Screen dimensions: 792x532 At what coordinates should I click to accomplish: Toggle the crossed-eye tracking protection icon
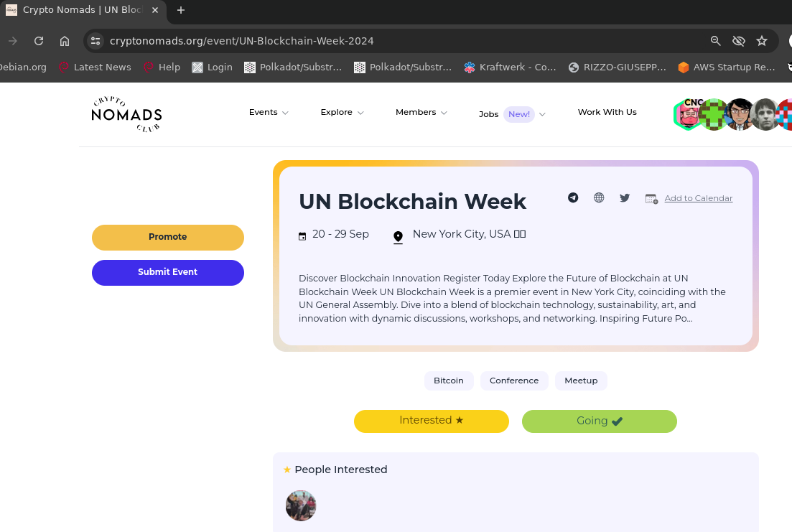point(738,41)
